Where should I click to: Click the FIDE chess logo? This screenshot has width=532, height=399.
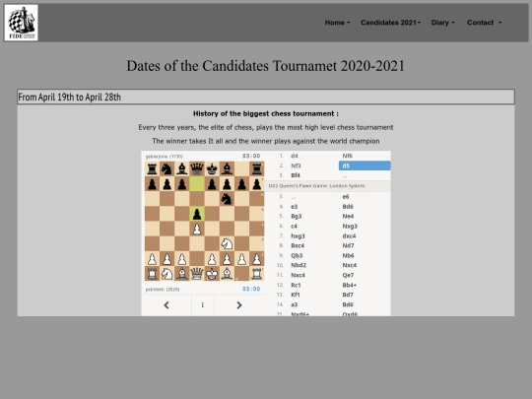(21, 23)
